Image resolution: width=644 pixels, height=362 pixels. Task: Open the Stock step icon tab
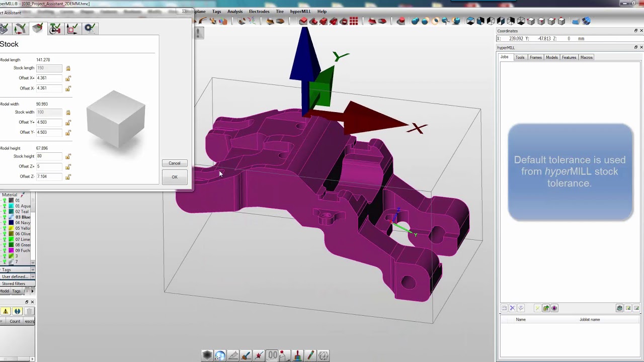(37, 29)
